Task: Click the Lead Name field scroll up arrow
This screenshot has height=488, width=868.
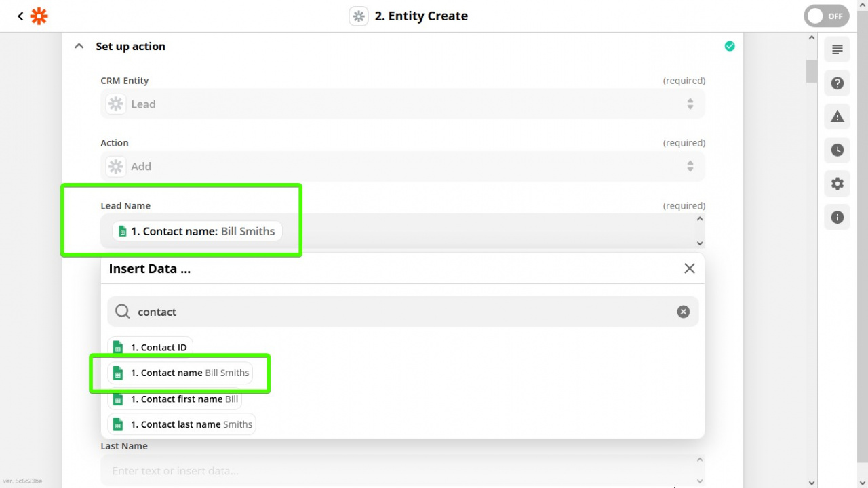Action: (x=700, y=219)
